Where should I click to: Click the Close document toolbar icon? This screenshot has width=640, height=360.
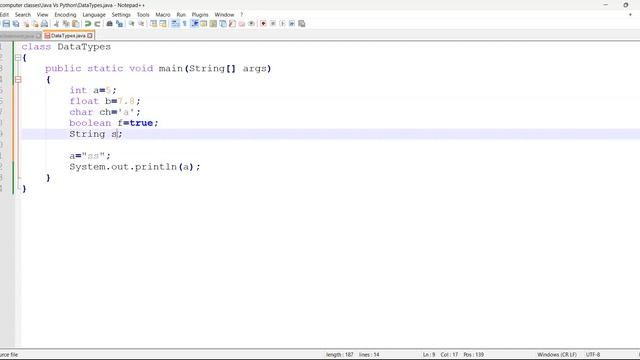(26, 24)
